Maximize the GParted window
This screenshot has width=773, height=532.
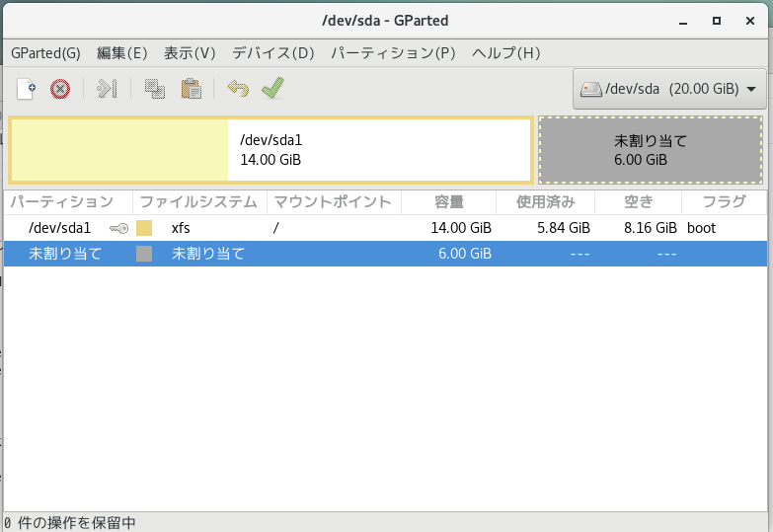point(717,21)
